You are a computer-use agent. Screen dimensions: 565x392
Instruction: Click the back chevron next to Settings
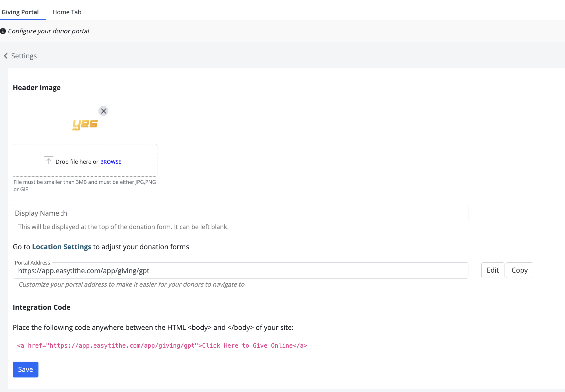coord(6,56)
